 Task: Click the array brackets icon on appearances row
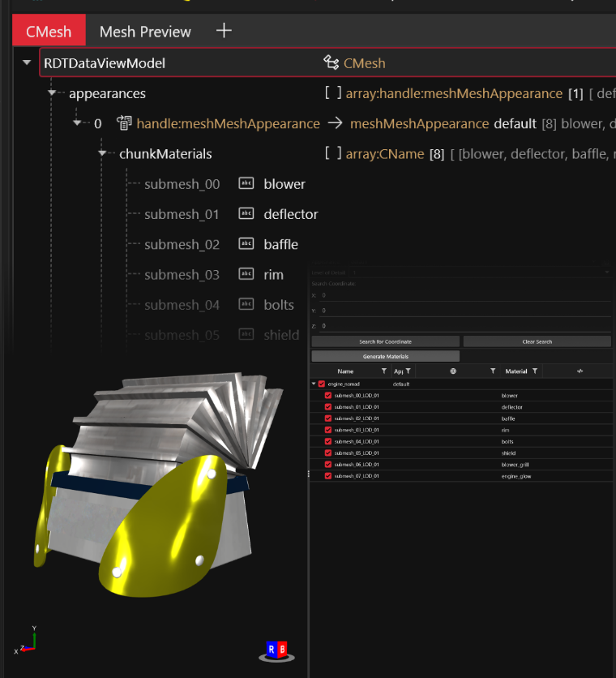point(333,92)
